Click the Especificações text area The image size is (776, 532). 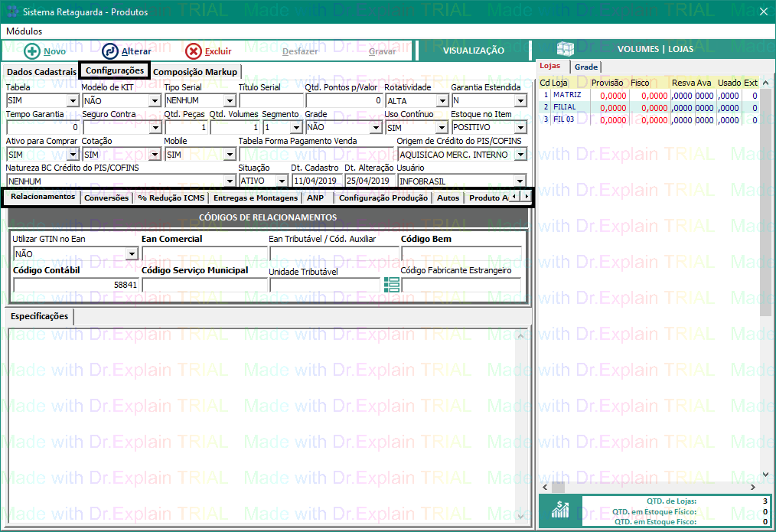coord(262,426)
